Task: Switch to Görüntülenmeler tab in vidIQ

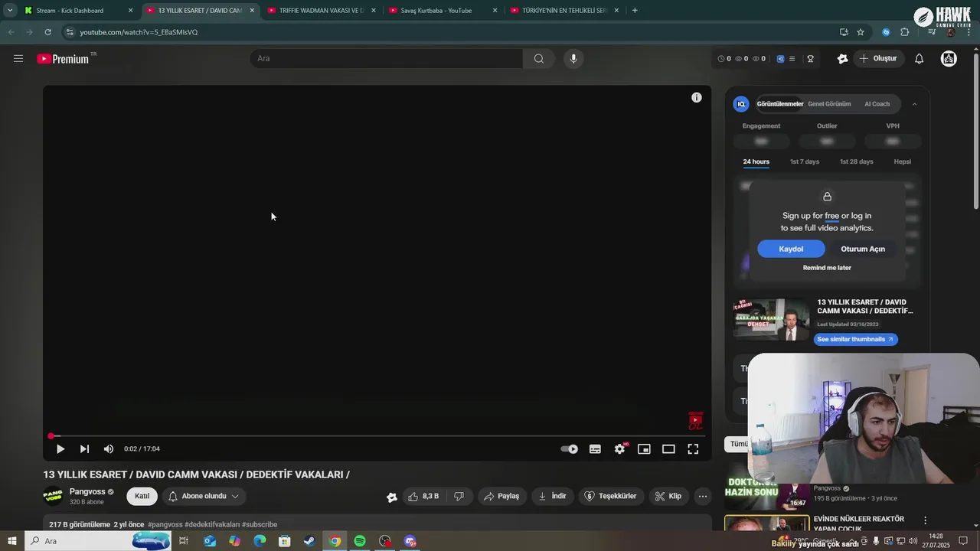Action: pyautogui.click(x=780, y=104)
